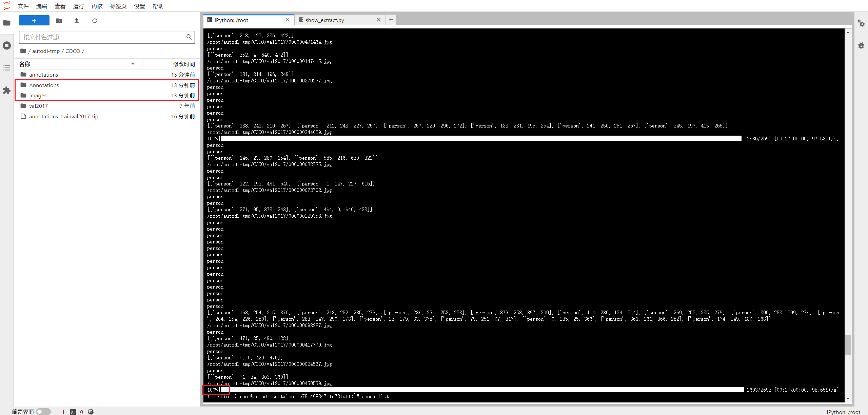Open the debugger bug icon

coord(862,45)
